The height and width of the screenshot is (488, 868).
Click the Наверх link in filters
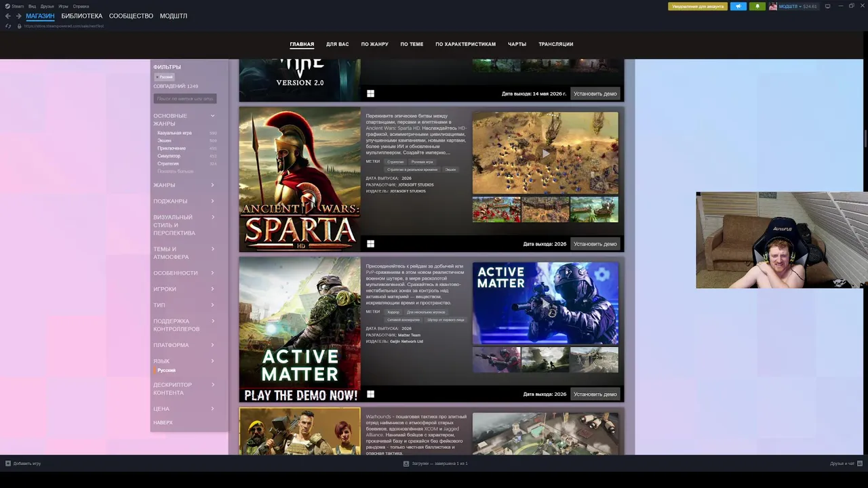(163, 422)
